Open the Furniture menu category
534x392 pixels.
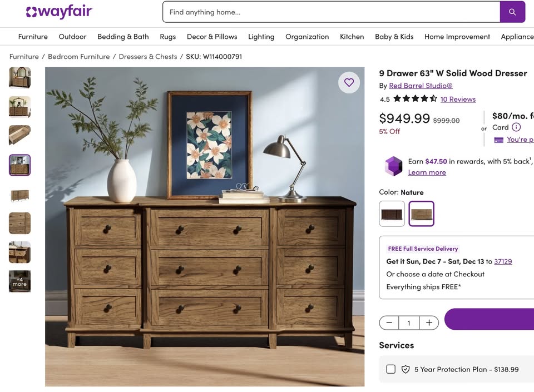click(33, 36)
